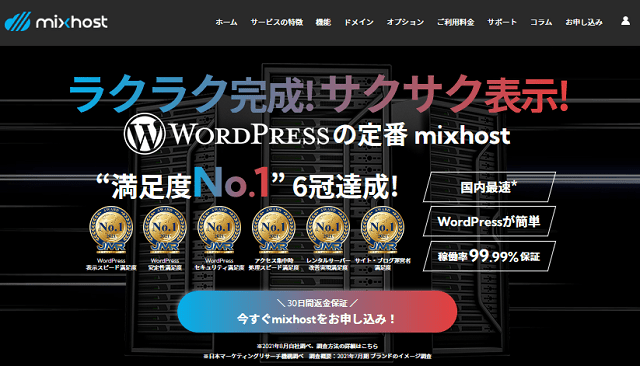The image size is (640, 366).
Task: Open the 調査方法の詳細はこちら link
Action: click(347, 346)
